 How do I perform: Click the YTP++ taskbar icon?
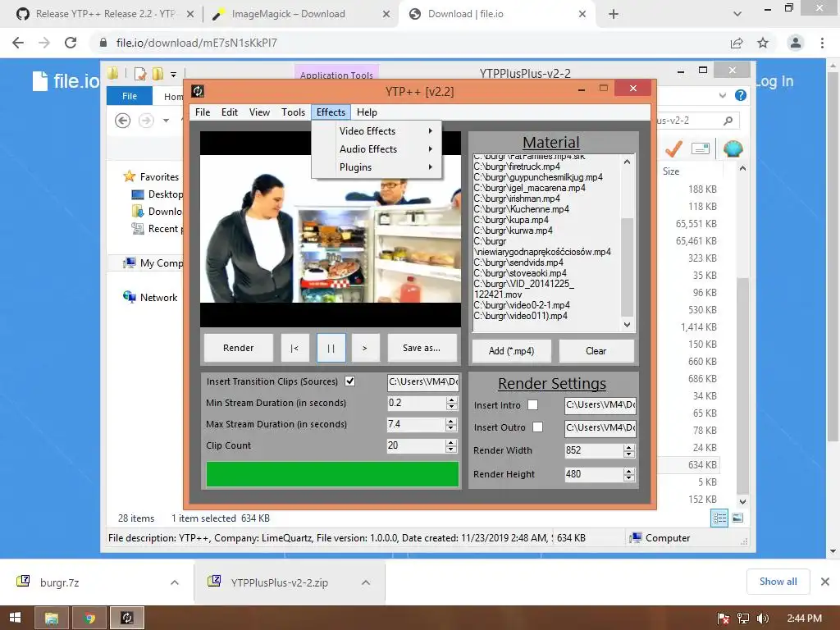pyautogui.click(x=127, y=618)
